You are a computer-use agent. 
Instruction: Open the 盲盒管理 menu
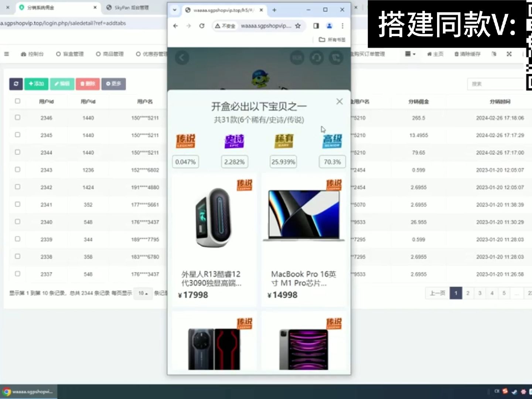70,54
